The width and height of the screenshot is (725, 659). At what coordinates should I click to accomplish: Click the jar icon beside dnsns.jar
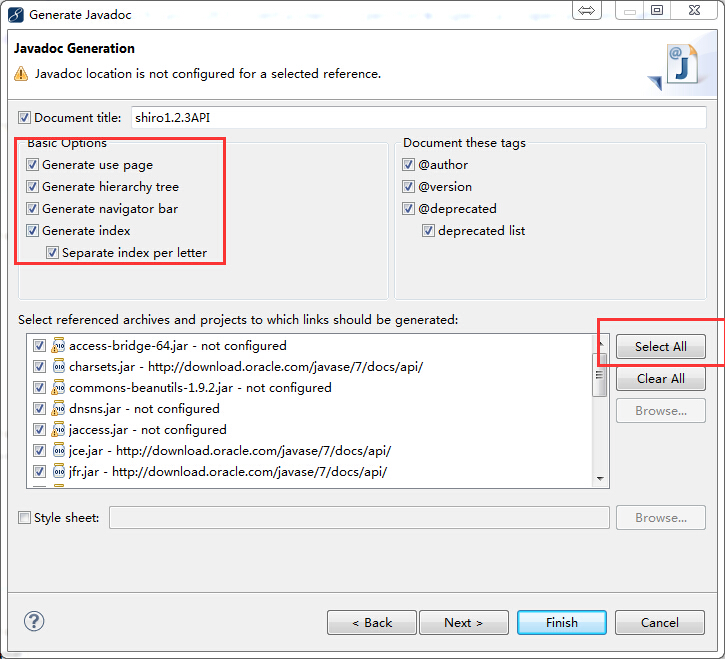[x=58, y=408]
